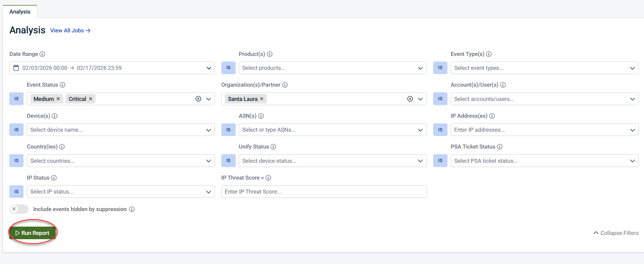
Task: Clear all Organization/Partner selections
Action: point(410,99)
